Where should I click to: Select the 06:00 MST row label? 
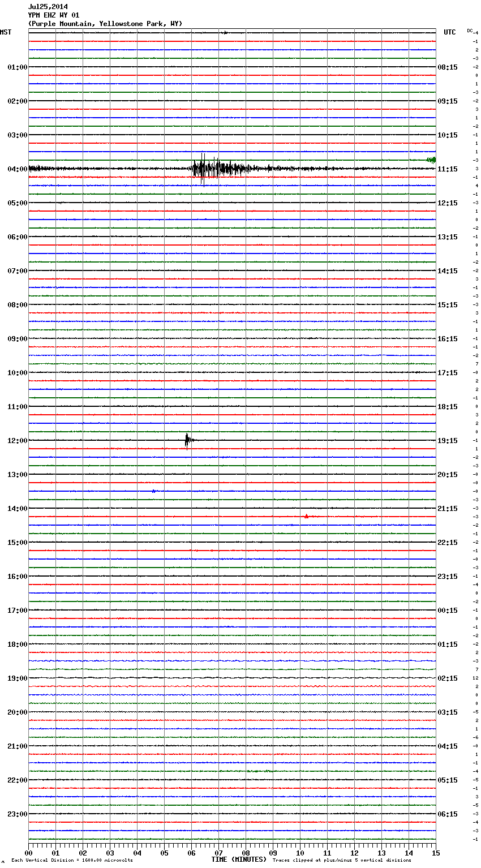pos(17,237)
